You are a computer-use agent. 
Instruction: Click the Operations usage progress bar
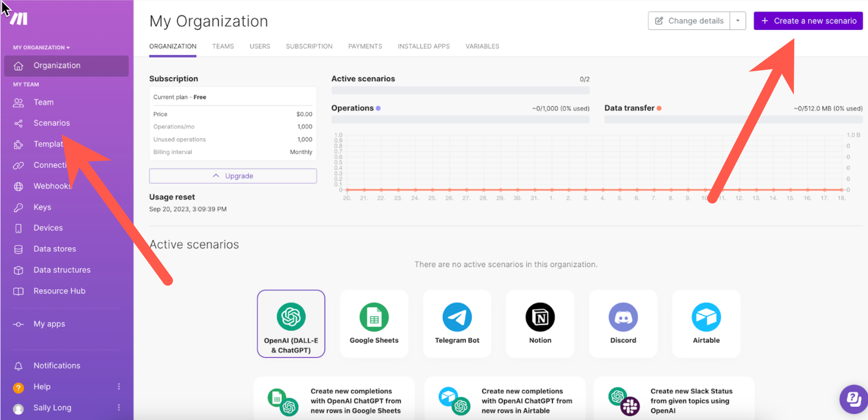(460, 120)
